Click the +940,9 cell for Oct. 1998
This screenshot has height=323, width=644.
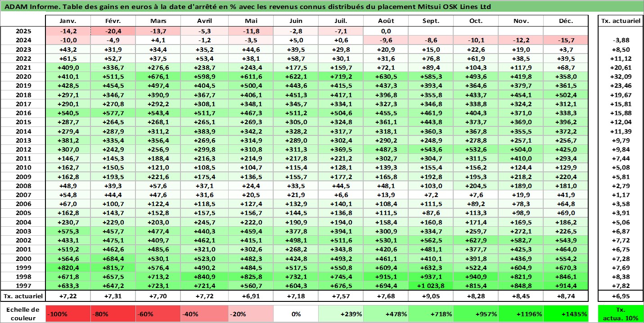[476, 276]
